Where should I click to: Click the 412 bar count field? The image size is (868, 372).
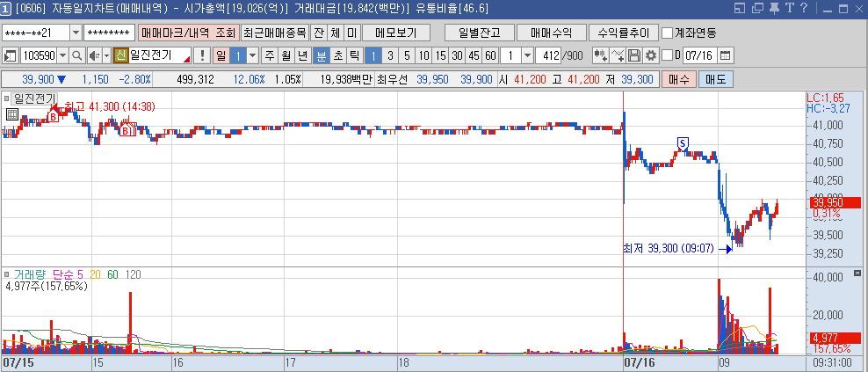tap(548, 55)
